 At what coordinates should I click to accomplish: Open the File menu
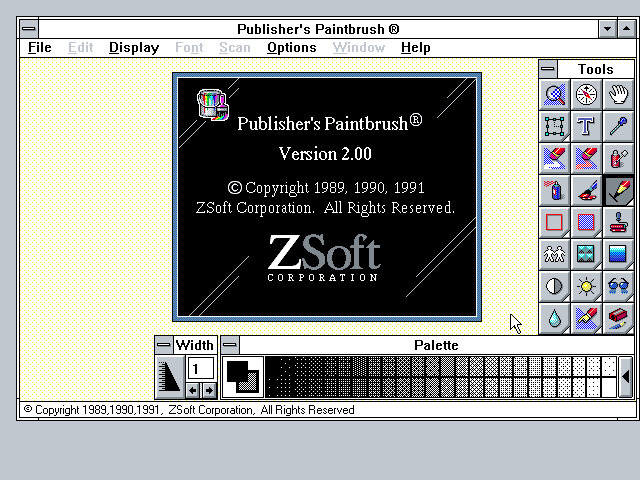coord(40,48)
